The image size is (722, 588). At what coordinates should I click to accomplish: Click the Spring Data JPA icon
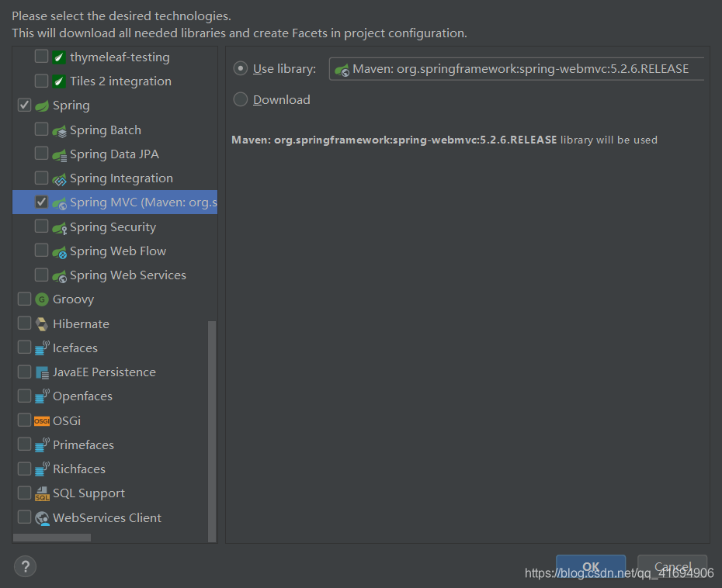coord(59,154)
